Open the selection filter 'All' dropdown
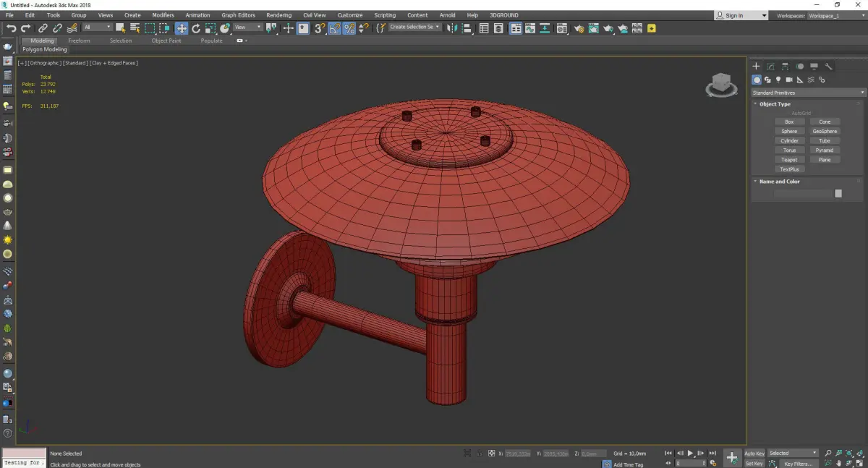Viewport: 868px width, 468px height. point(97,27)
